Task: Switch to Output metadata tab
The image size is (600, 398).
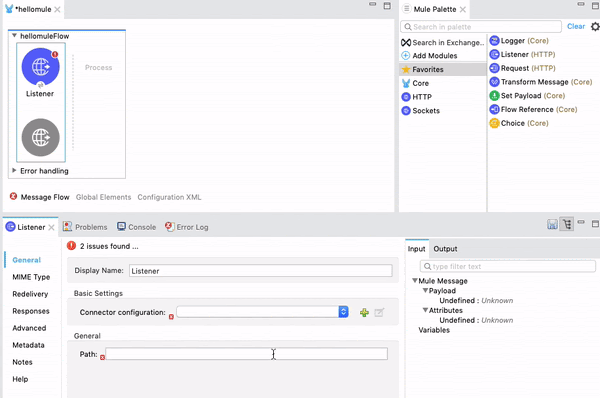Action: 445,249
